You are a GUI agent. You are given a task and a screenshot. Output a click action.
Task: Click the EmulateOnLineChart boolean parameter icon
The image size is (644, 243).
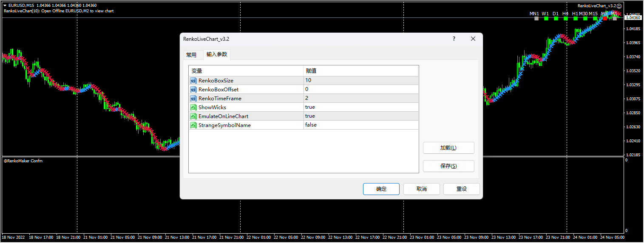(x=193, y=116)
